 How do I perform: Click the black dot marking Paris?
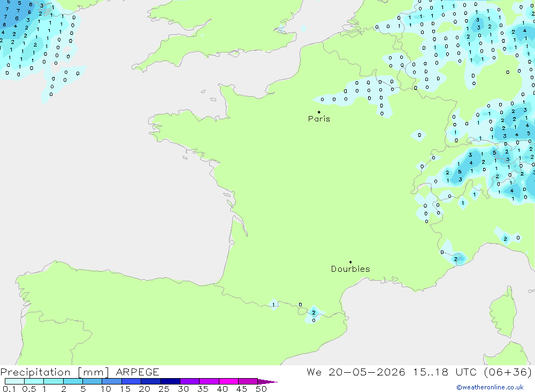click(x=319, y=112)
